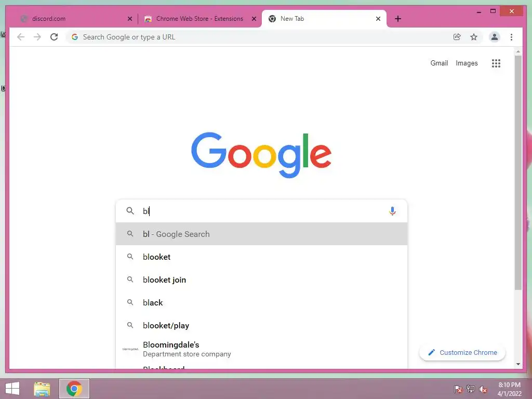Pick the Bloomingdale's department store suggestion
This screenshot has width=532, height=399.
tap(261, 349)
